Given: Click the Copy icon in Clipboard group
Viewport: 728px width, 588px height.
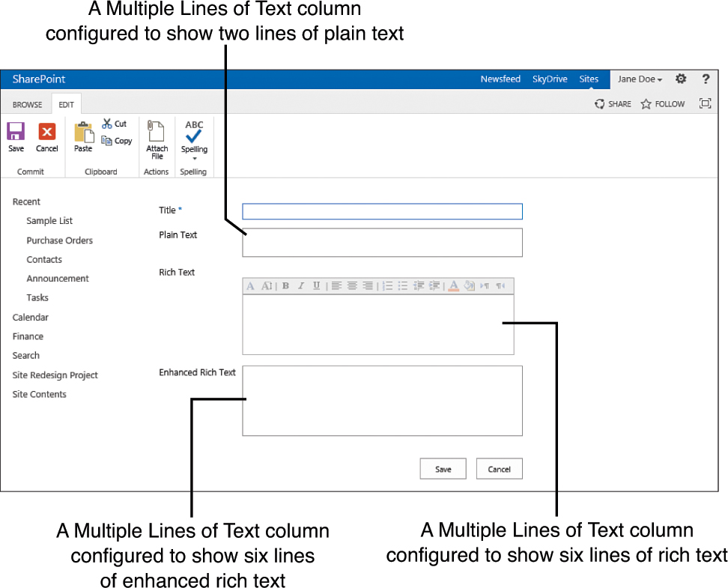Looking at the screenshot, I should click(x=107, y=140).
